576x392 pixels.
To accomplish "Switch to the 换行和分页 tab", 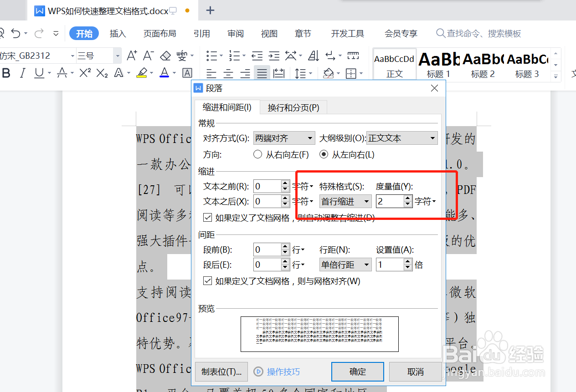I will pos(293,107).
